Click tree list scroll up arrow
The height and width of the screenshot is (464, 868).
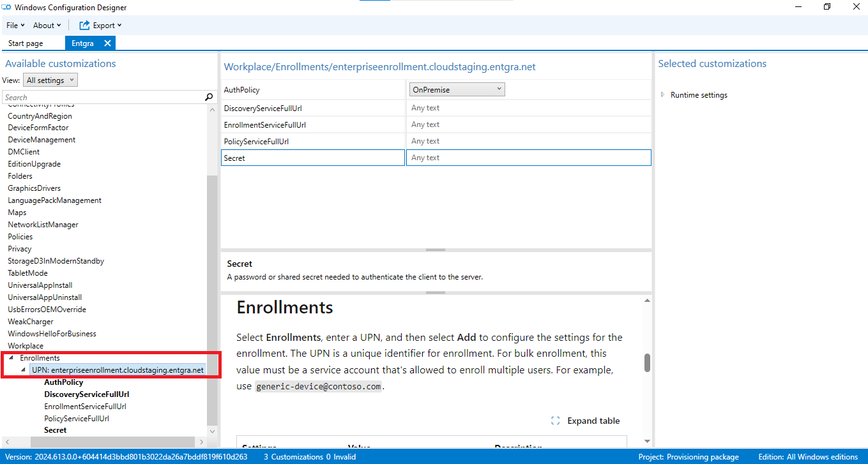[212, 110]
